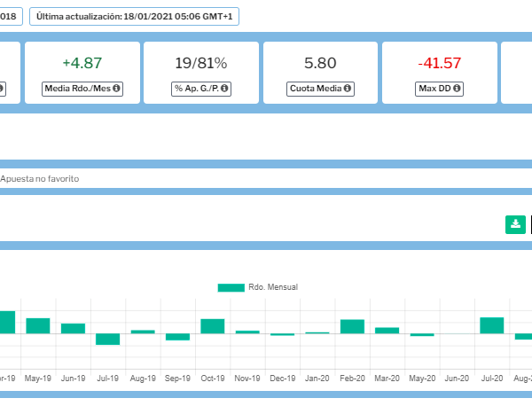The width and height of the screenshot is (532, 406).
Task: Click the green download chart button
Action: [515, 224]
